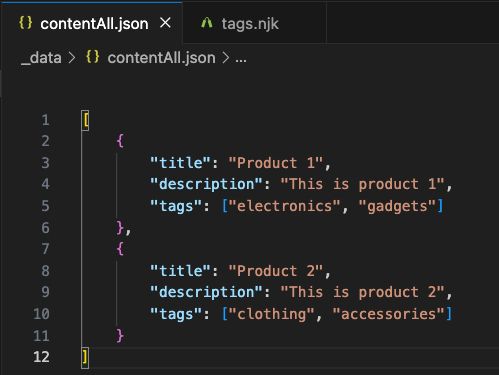The height and width of the screenshot is (375, 499).
Task: Click the "description" key on line 4
Action: [x=206, y=184]
